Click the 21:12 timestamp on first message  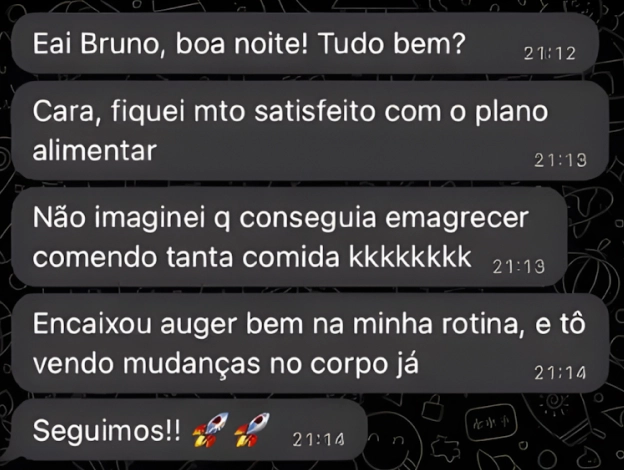pos(550,53)
